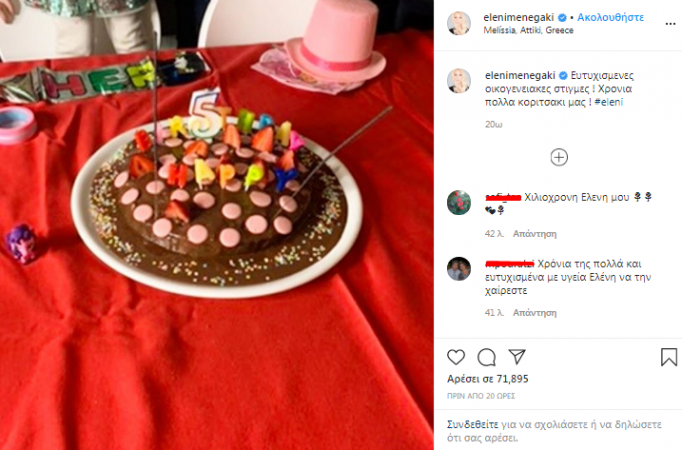Click the Ακολουθήστε follow button
Image resolution: width=682 pixels, height=450 pixels.
click(x=610, y=17)
